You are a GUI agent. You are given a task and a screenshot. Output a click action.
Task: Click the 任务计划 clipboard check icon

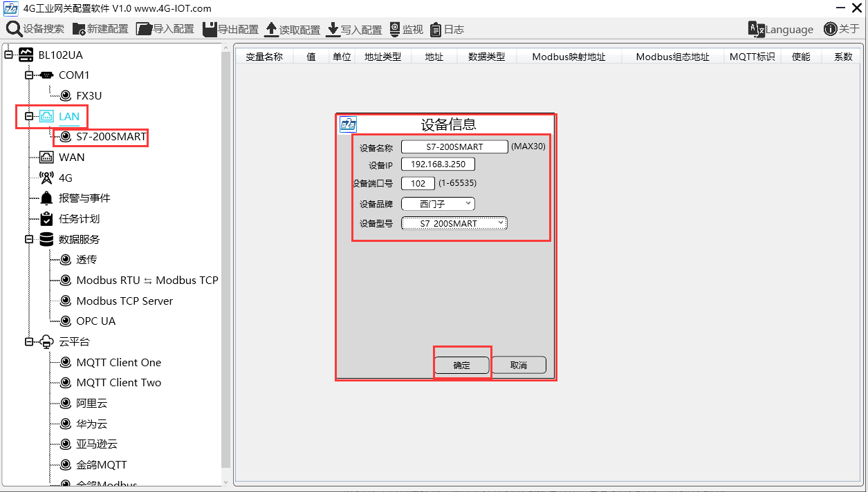[x=46, y=218]
